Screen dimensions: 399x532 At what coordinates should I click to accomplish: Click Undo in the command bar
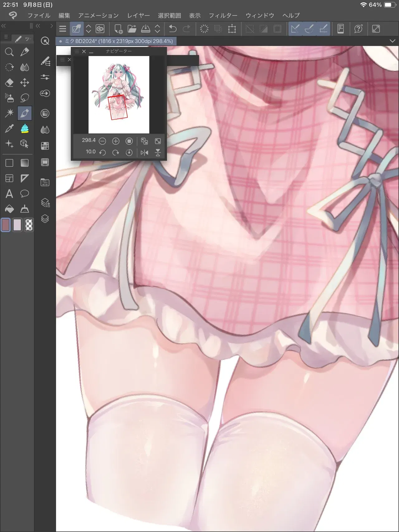[172, 29]
